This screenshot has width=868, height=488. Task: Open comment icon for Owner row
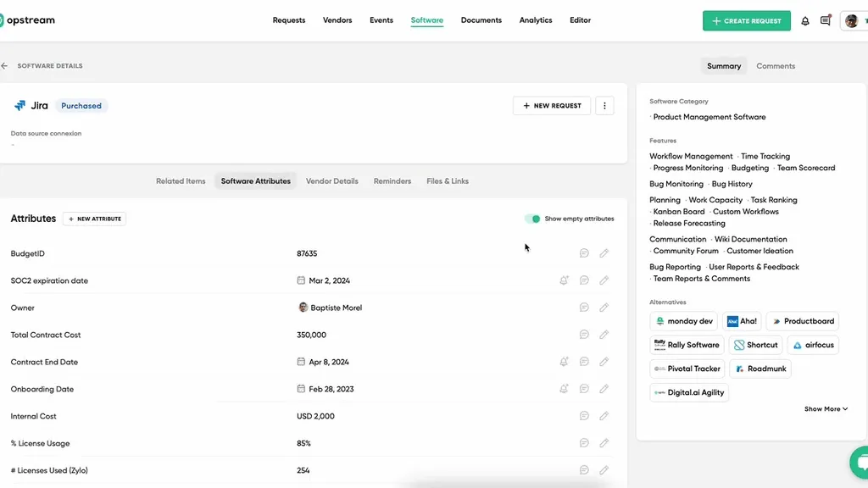pos(584,308)
